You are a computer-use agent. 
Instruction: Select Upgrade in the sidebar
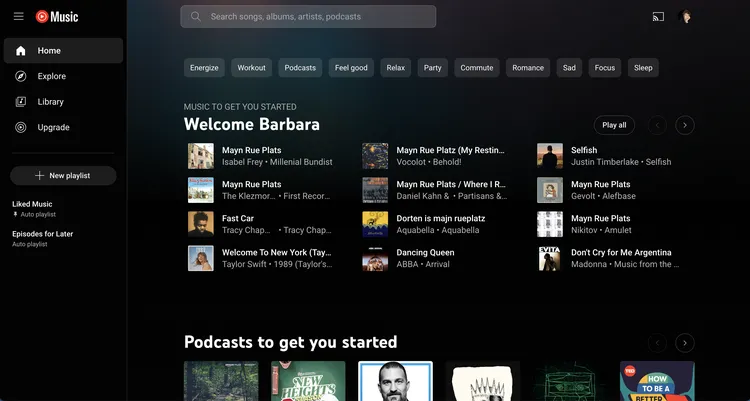click(53, 128)
